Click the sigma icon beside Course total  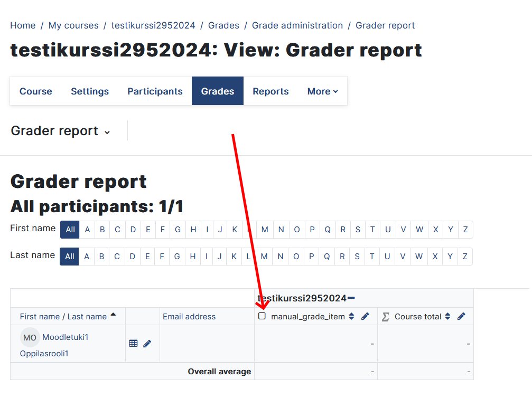(x=386, y=317)
